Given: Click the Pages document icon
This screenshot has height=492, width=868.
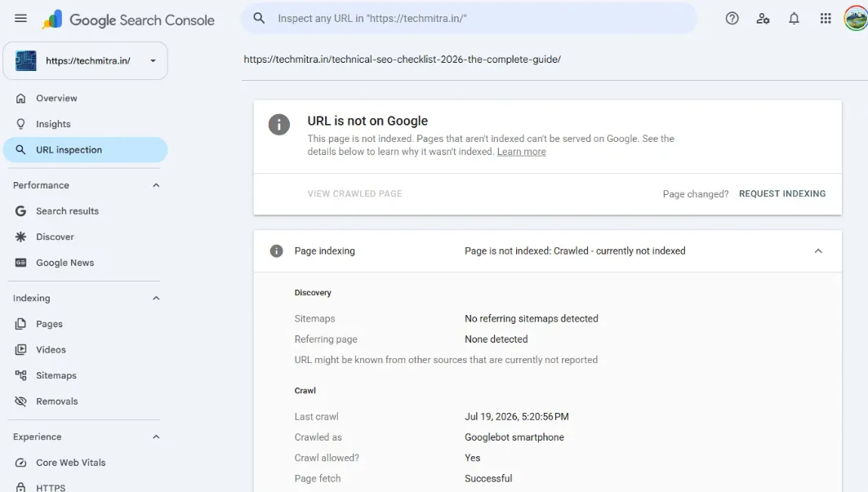Looking at the screenshot, I should [x=20, y=324].
